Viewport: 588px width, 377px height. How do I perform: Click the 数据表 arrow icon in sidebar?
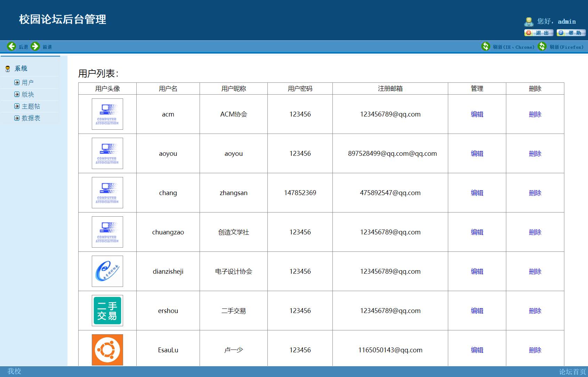click(17, 118)
